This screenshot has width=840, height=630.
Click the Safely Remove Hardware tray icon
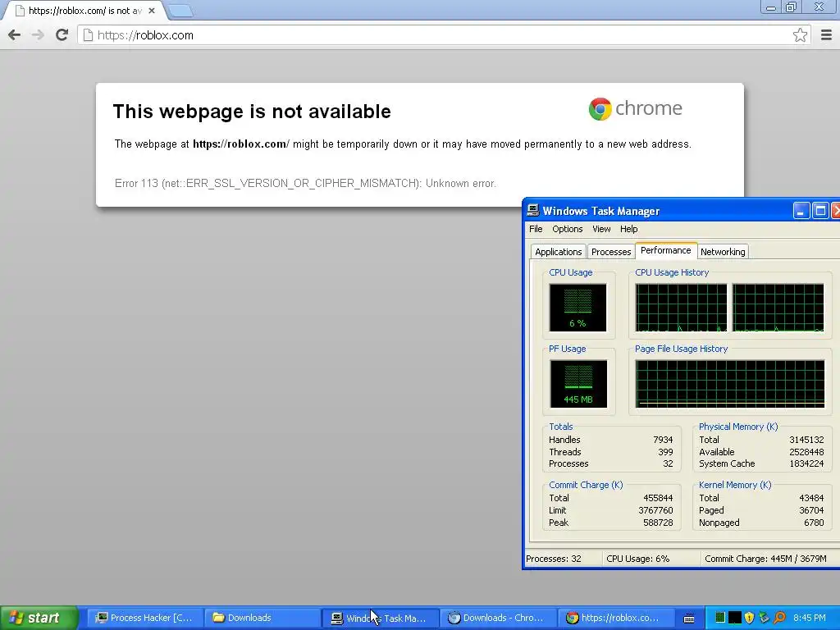(x=764, y=618)
